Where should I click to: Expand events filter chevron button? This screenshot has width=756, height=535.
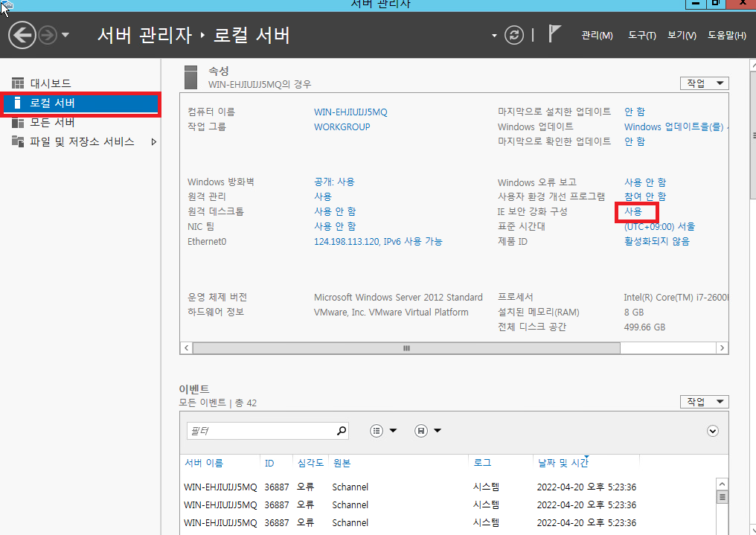pyautogui.click(x=713, y=431)
